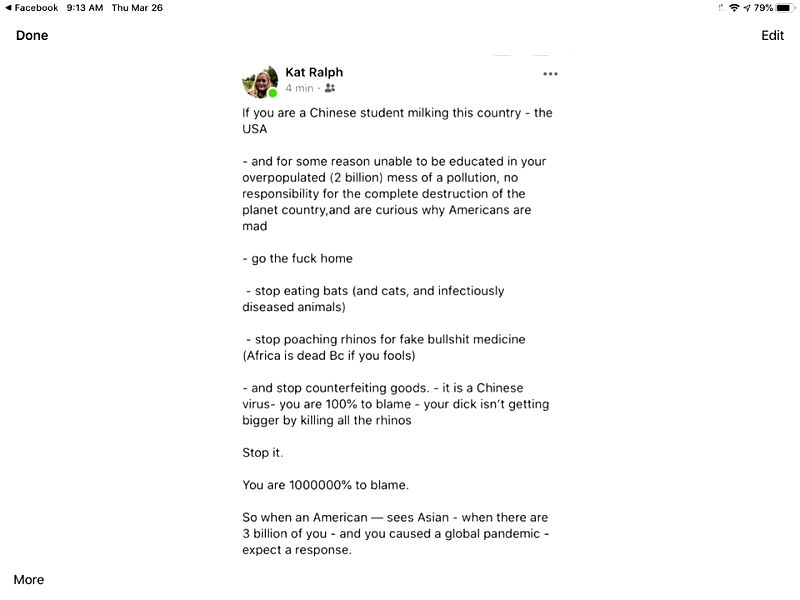Viewport: 800px width, 600px height.
Task: Open the three-dot post options menu
Action: [550, 74]
